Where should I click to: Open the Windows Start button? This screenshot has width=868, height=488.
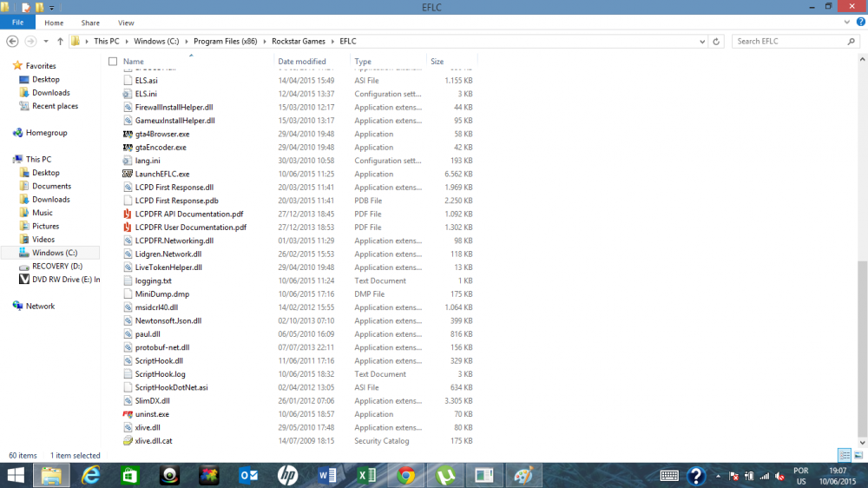(x=16, y=475)
